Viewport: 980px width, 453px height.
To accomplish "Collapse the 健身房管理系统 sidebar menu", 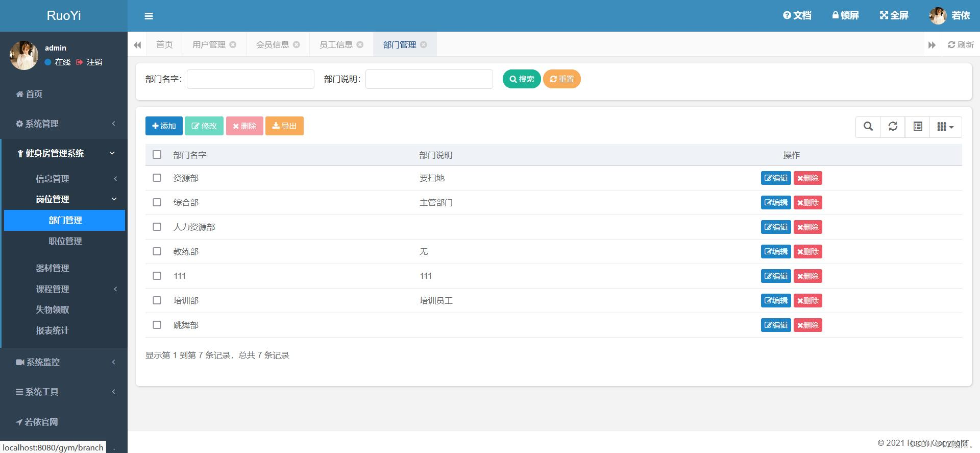I will (64, 153).
